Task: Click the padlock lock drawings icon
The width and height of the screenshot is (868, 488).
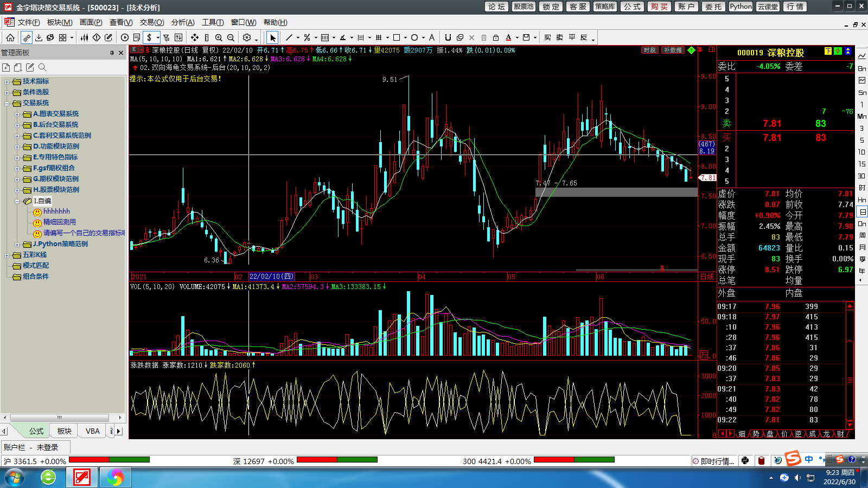Action: coord(495,37)
